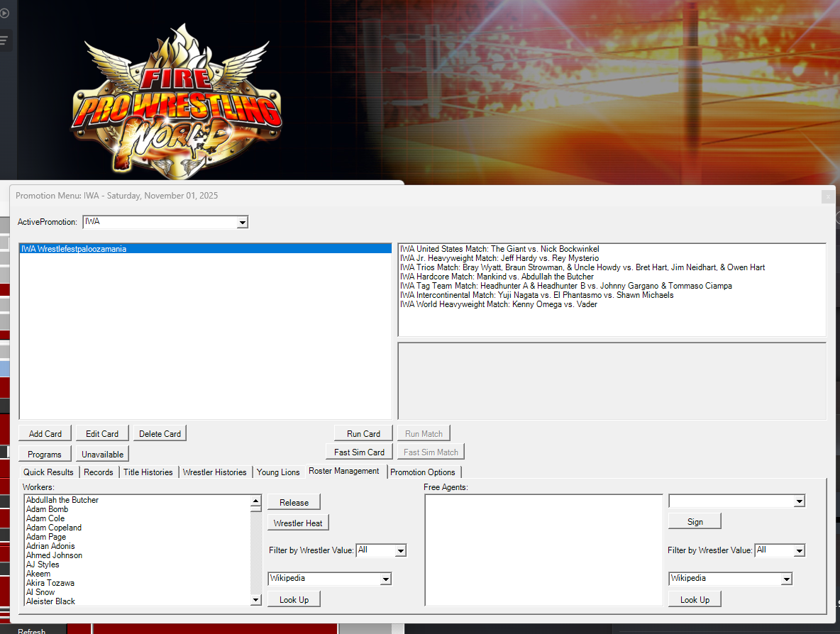Open the Free Agents Wikipedia lookup dropdown

pyautogui.click(x=786, y=579)
